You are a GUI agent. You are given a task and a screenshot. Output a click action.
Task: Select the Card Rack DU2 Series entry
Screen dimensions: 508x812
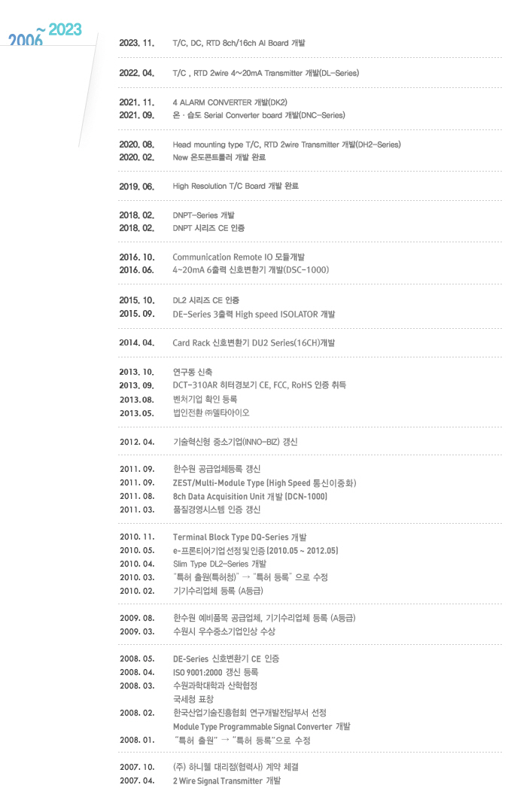[x=254, y=343]
